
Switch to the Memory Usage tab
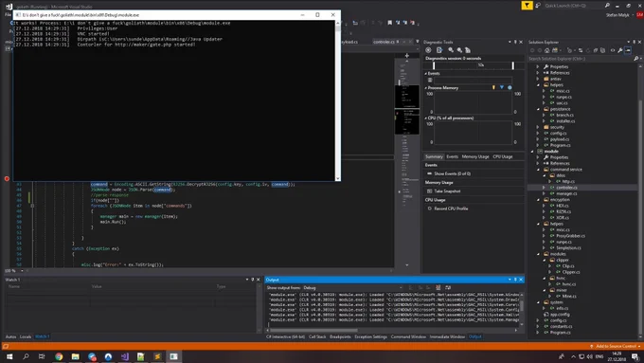click(x=475, y=156)
